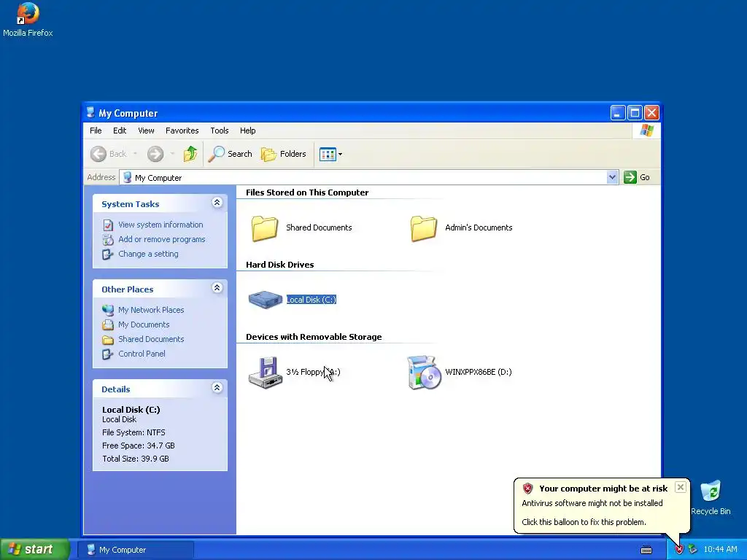Open My Network Places link

(151, 310)
